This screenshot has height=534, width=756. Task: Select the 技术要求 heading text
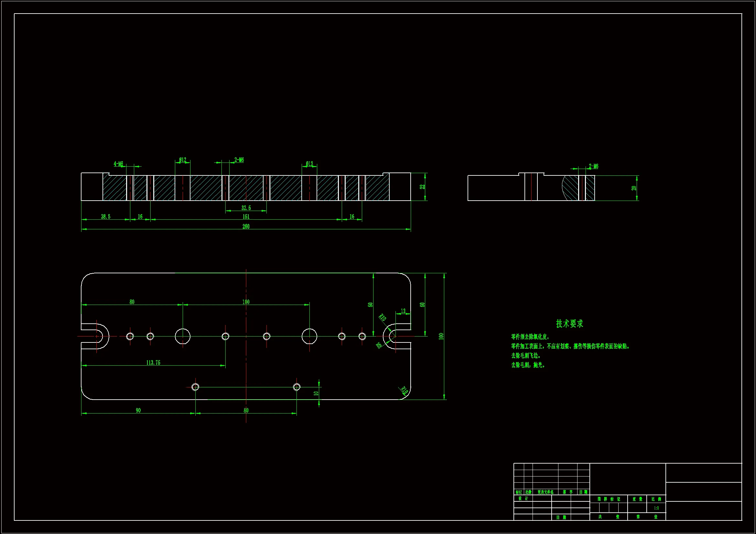tap(570, 324)
